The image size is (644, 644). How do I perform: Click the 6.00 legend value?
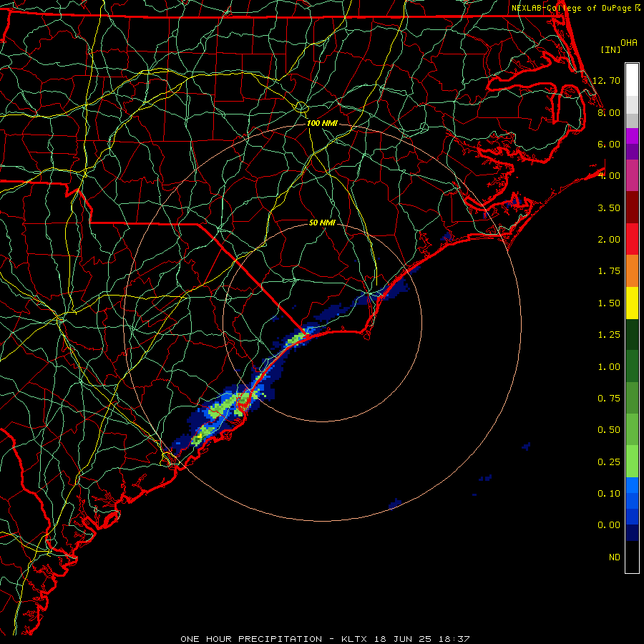click(609, 144)
